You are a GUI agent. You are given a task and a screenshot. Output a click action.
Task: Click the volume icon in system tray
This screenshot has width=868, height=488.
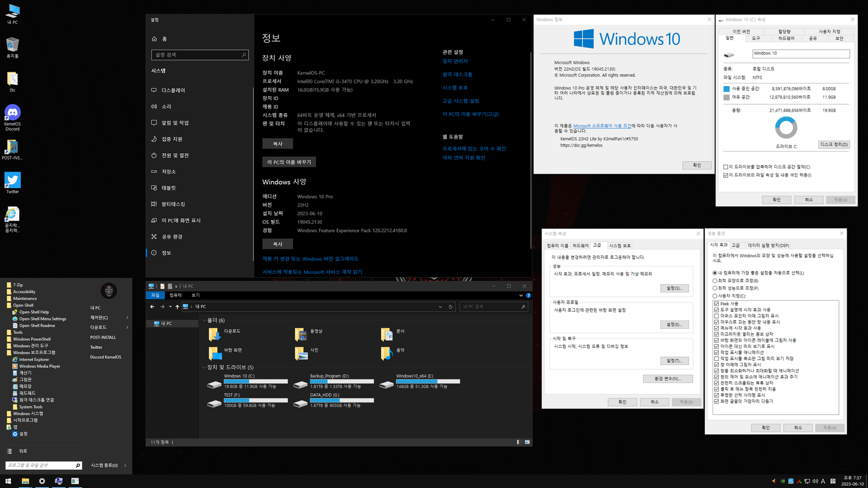815,481
